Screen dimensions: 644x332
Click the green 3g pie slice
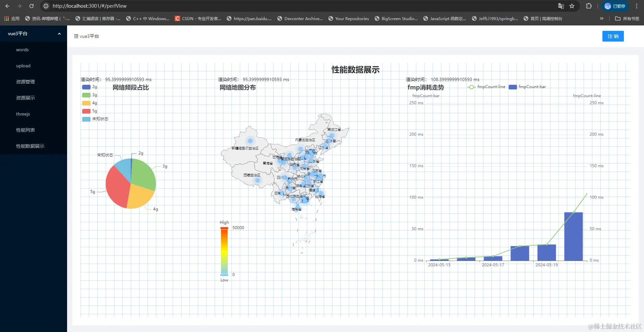click(144, 174)
